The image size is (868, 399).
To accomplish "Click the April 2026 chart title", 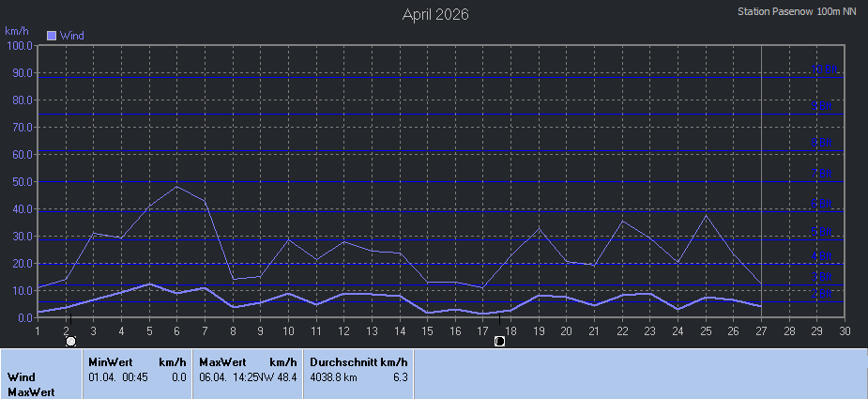I will click(435, 14).
